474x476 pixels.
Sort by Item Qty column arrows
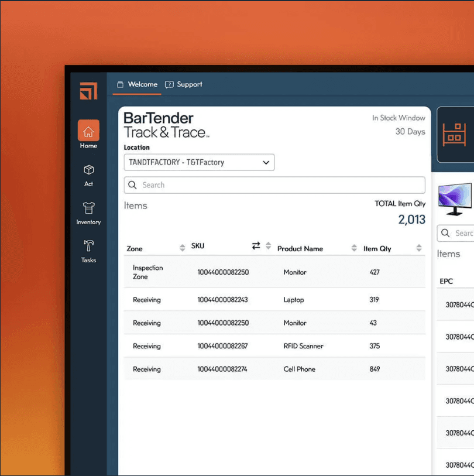tap(419, 248)
